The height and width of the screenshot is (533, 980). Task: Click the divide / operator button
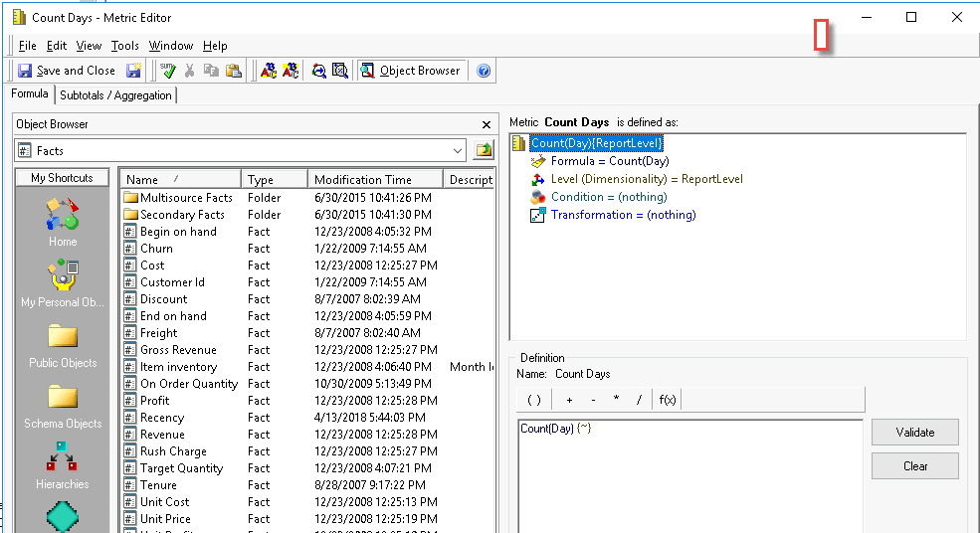pyautogui.click(x=639, y=400)
